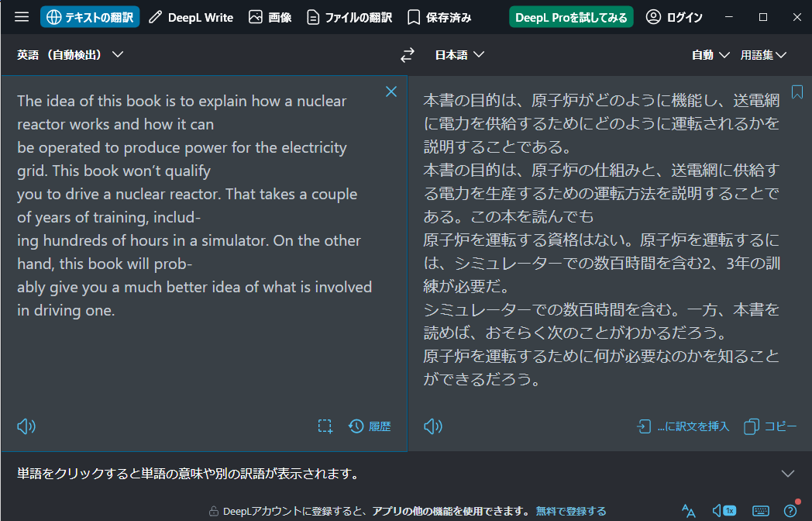This screenshot has width=812, height=521.
Task: Open help question mark icon
Action: click(790, 511)
